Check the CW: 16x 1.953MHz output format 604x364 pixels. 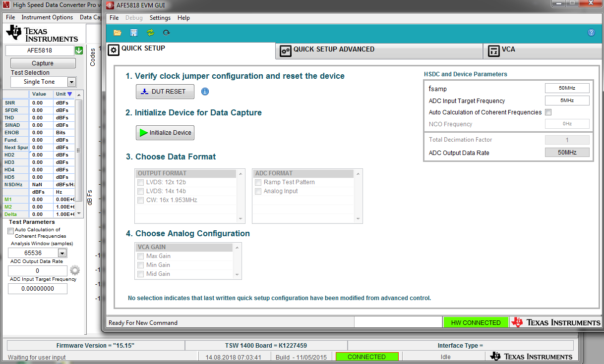[x=140, y=200]
